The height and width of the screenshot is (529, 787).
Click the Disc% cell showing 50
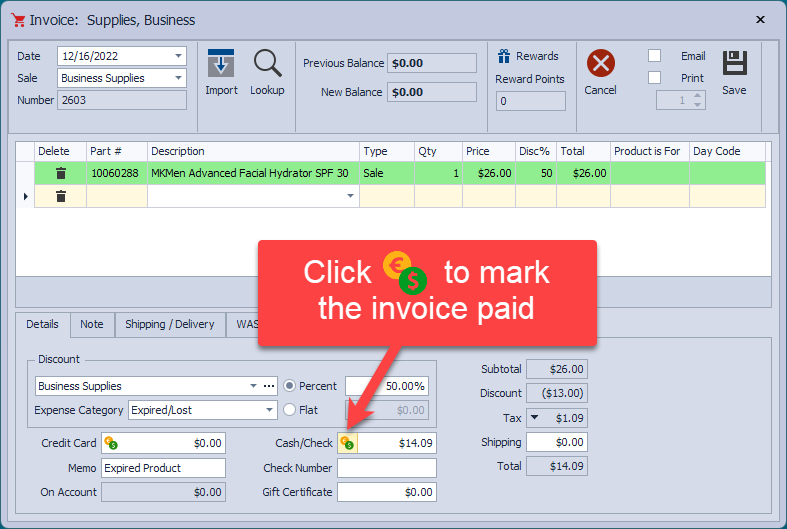[536, 173]
